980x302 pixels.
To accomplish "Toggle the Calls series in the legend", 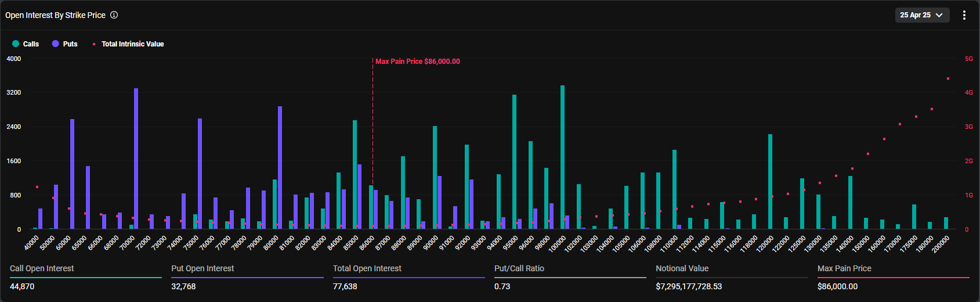I will pyautogui.click(x=26, y=44).
